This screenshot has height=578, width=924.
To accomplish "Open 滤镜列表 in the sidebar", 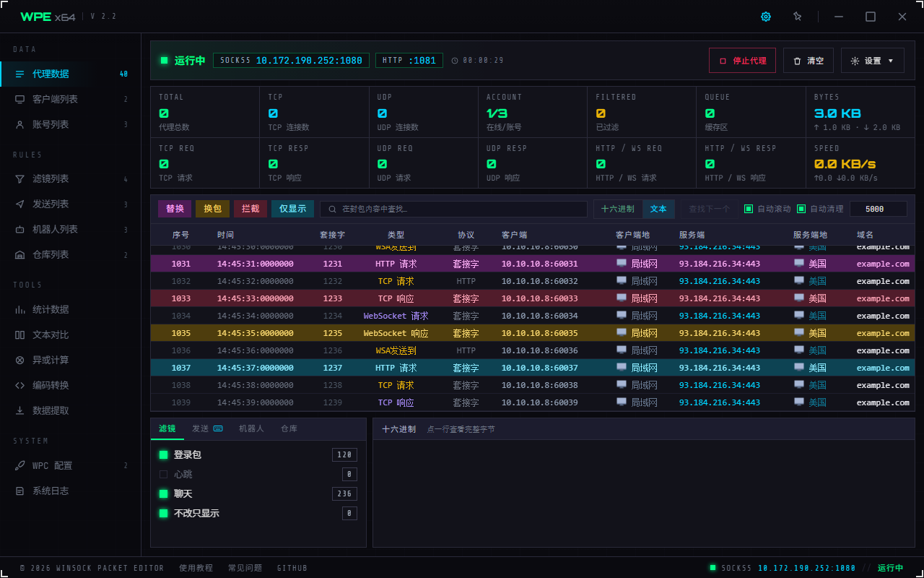I will point(70,178).
